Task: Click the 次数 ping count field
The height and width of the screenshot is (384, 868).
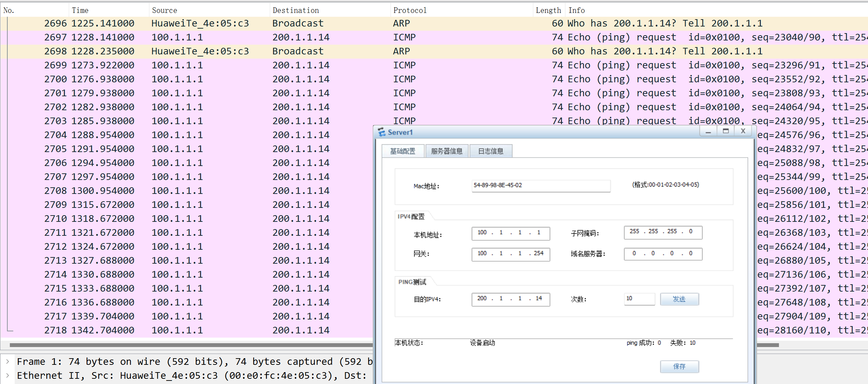Action: pos(639,299)
